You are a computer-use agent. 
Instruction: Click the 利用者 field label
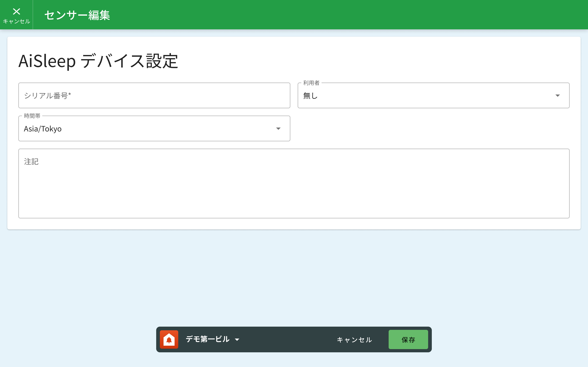coord(311,83)
